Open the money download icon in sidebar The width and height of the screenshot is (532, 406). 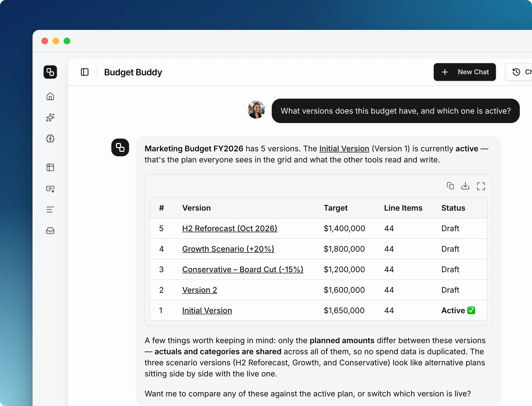(x=50, y=189)
